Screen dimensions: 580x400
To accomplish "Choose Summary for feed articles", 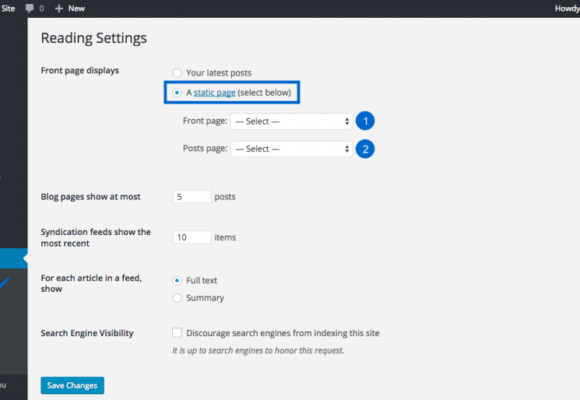I will pyautogui.click(x=177, y=298).
